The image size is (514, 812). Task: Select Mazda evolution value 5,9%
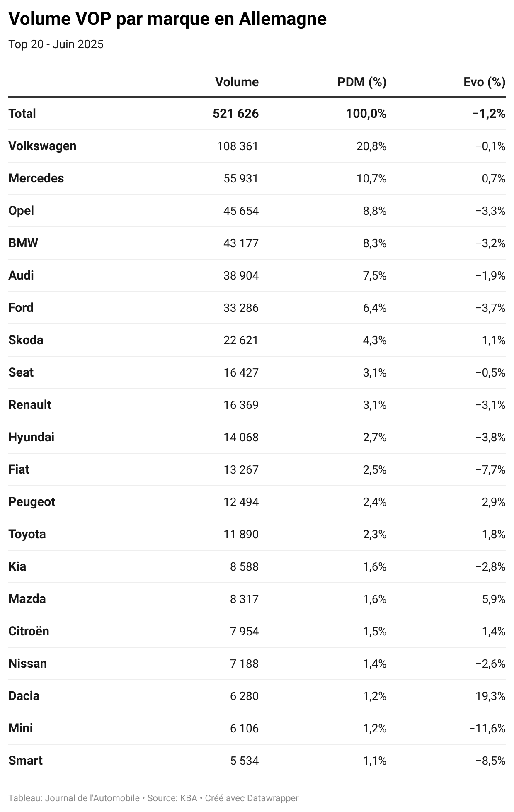[494, 599]
